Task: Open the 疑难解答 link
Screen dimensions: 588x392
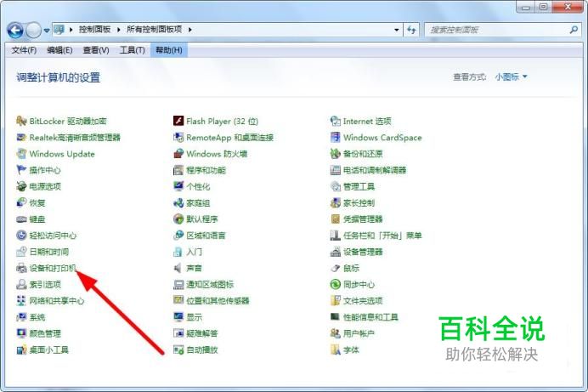Action: 202,333
